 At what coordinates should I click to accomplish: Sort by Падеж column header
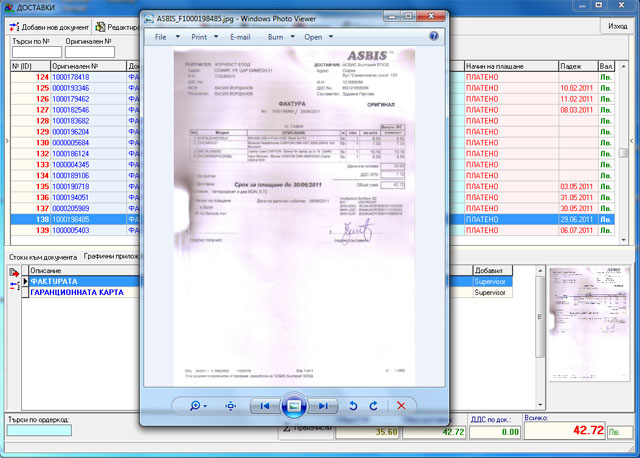578,66
